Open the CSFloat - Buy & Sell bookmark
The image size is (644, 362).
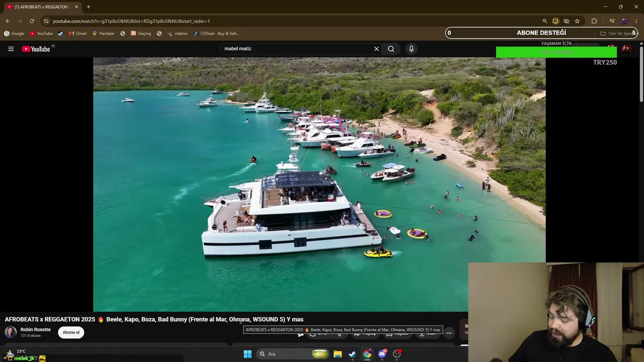pos(216,34)
